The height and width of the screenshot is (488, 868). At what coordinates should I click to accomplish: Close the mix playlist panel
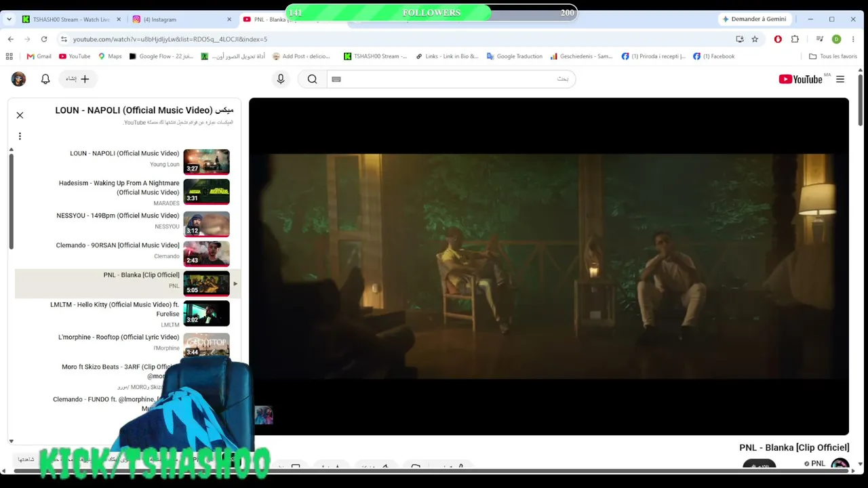pos(20,115)
